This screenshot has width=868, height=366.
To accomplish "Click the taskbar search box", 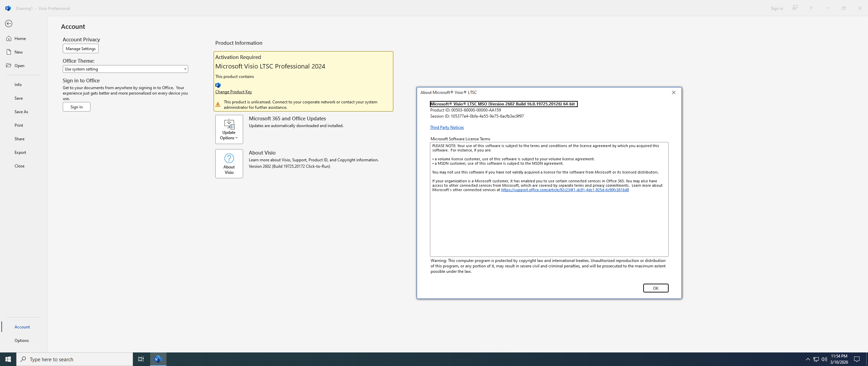I will (x=75, y=359).
